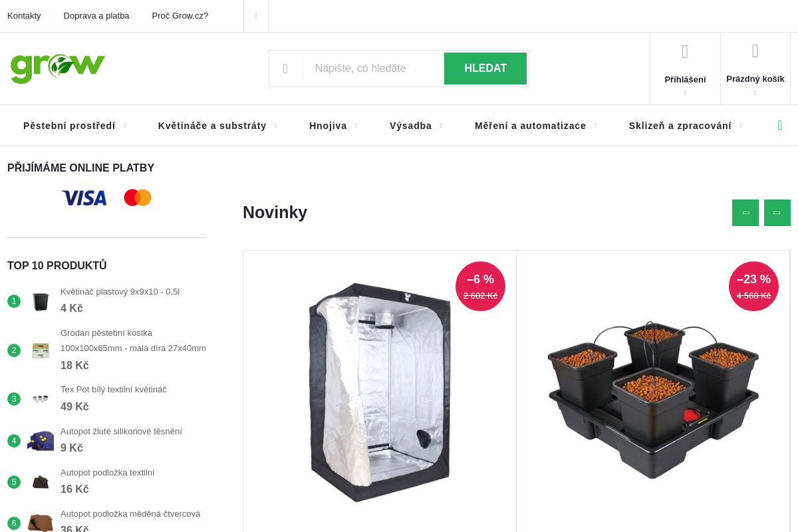Click the Mastercard payment logo
This screenshot has width=798, height=532.
click(x=138, y=198)
